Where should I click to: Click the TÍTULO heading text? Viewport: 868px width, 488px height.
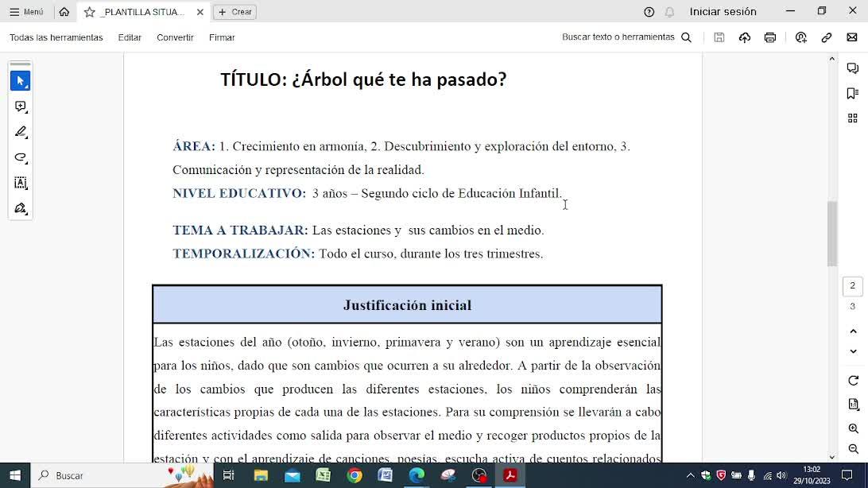pos(363,79)
